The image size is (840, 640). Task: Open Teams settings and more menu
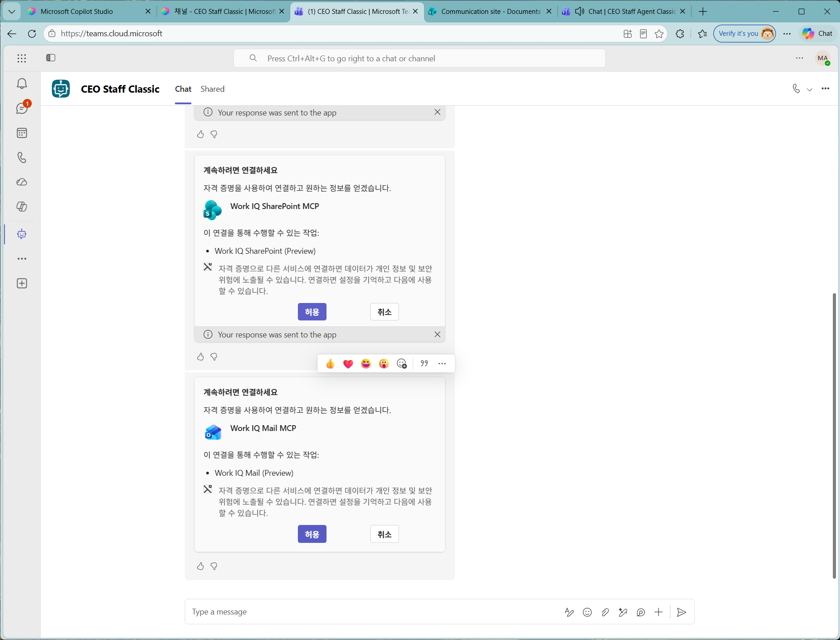(799, 58)
